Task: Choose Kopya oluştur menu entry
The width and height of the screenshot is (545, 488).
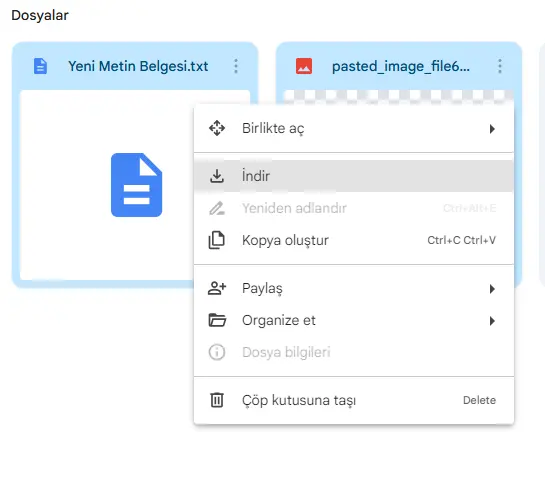Action: [353, 240]
